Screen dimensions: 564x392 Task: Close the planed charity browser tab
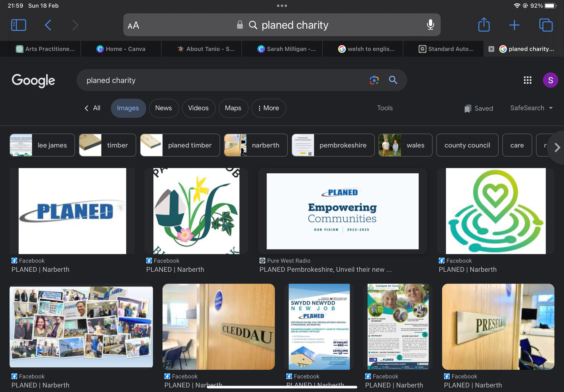[x=491, y=49]
